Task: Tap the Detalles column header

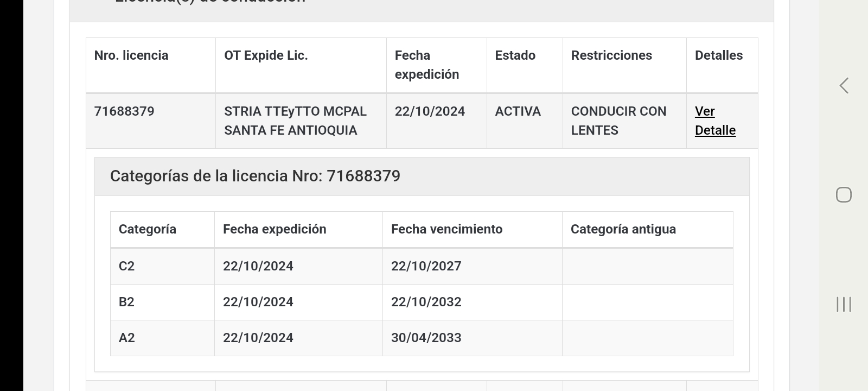Action: tap(719, 55)
